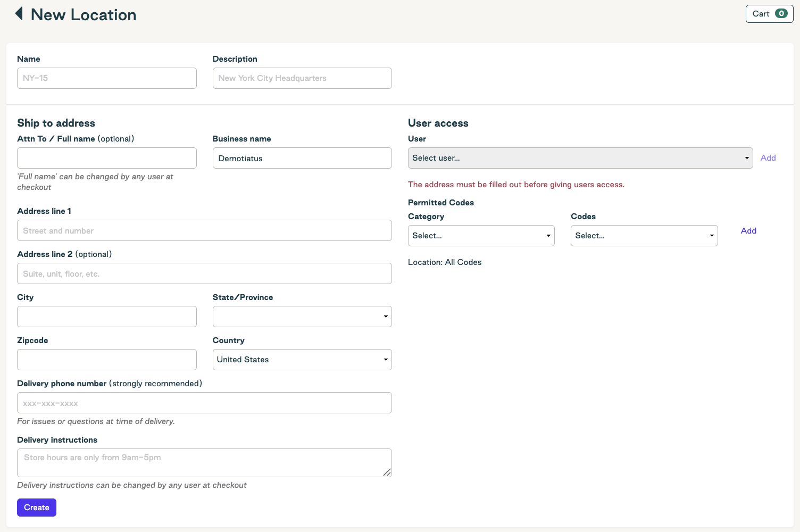Image resolution: width=800 pixels, height=532 pixels.
Task: Focus the Description input field
Action: [302, 78]
